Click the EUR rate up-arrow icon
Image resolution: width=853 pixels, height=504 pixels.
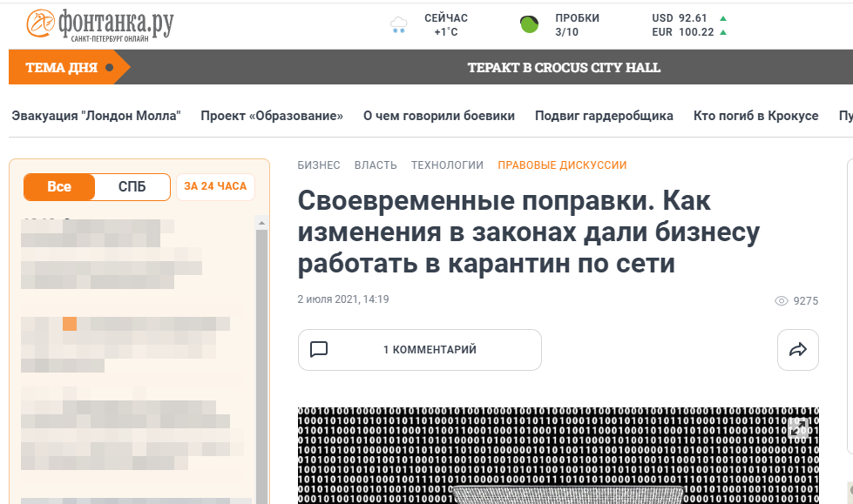click(x=723, y=32)
